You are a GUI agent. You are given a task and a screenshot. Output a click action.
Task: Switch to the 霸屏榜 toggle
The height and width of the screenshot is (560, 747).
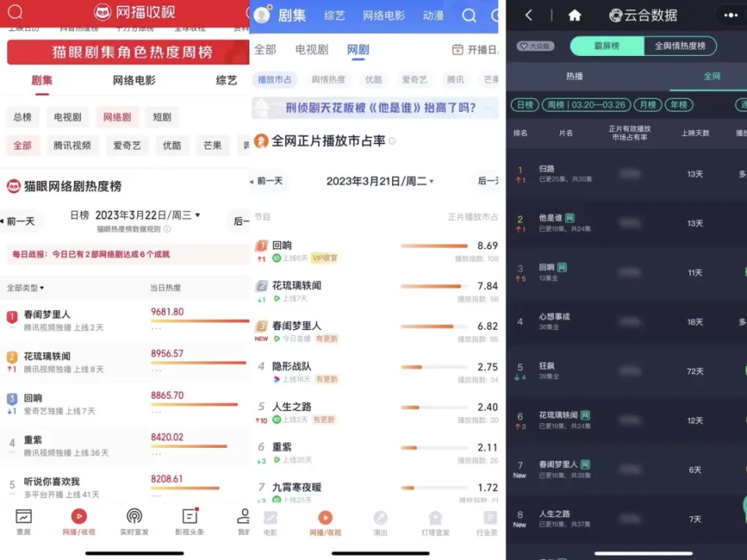607,46
